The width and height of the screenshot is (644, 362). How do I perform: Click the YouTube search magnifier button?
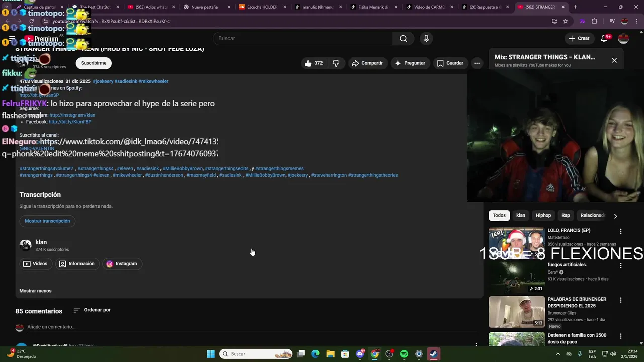pyautogui.click(x=404, y=39)
